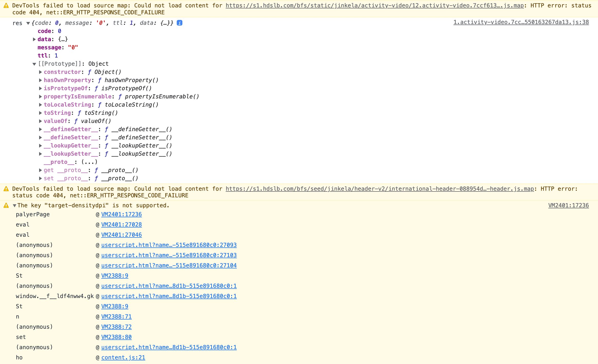Expand the toString entry
This screenshot has width=598, height=364.
(40, 113)
